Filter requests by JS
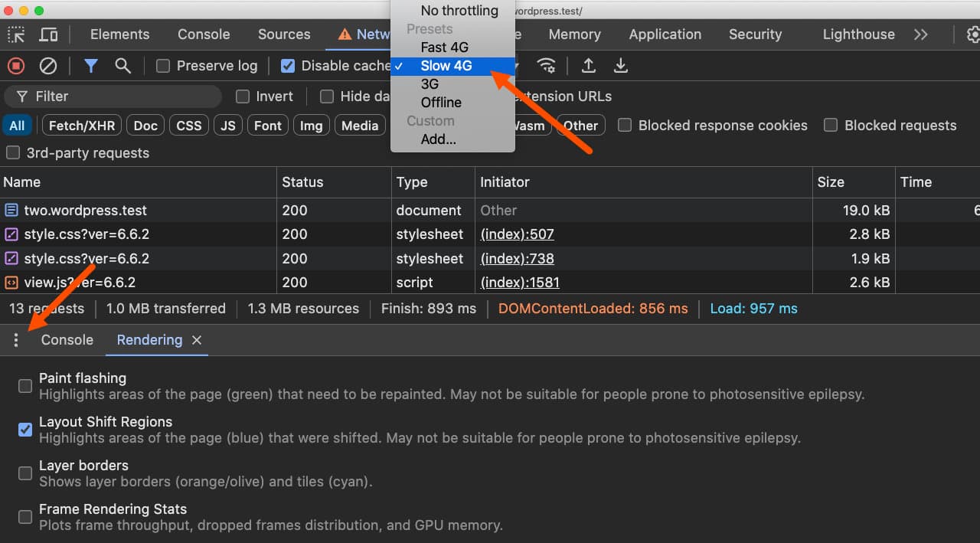980x543 pixels. [228, 126]
